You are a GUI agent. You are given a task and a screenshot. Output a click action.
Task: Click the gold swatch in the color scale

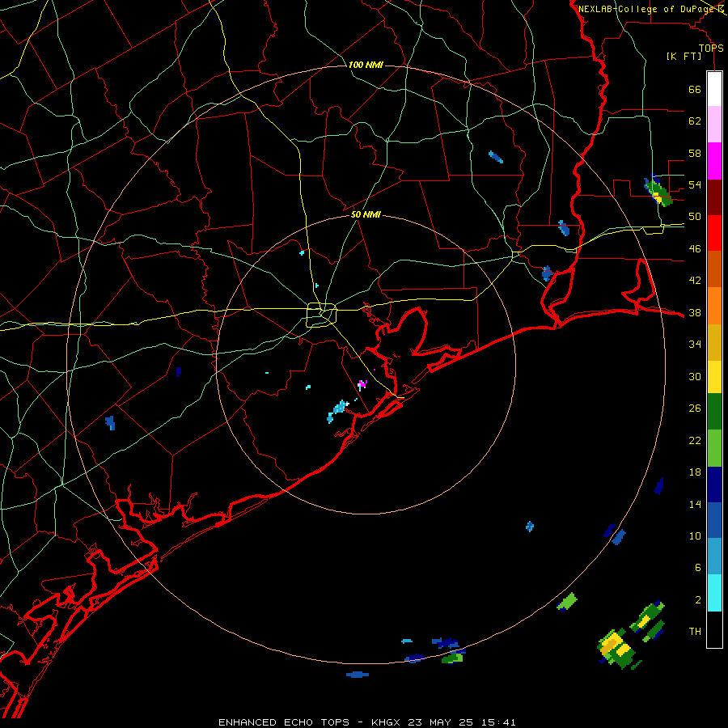click(x=714, y=342)
